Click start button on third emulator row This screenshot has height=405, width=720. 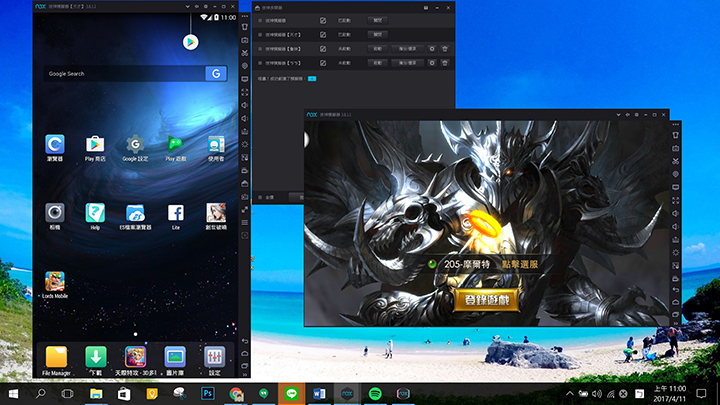coord(377,49)
